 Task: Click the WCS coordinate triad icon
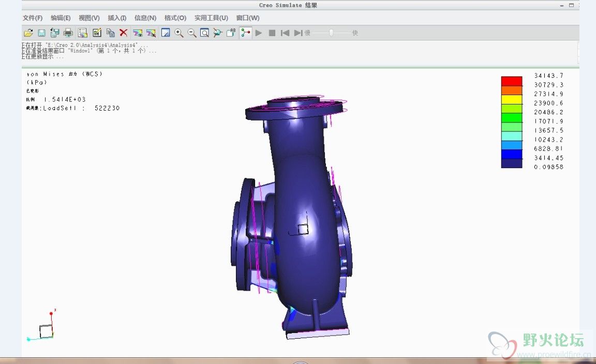click(42, 325)
